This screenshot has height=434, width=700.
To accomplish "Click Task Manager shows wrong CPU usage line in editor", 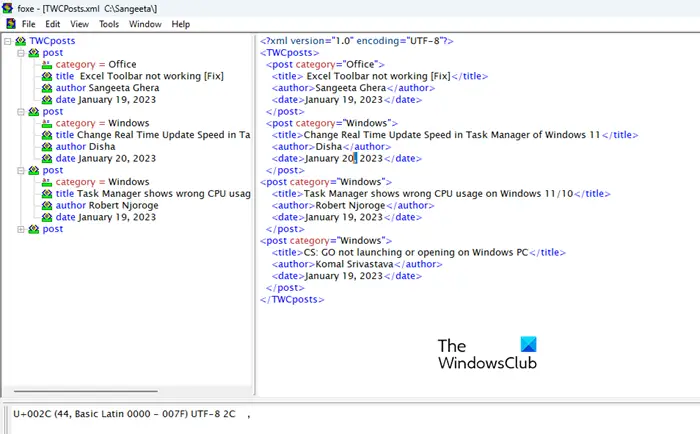I will click(441, 194).
